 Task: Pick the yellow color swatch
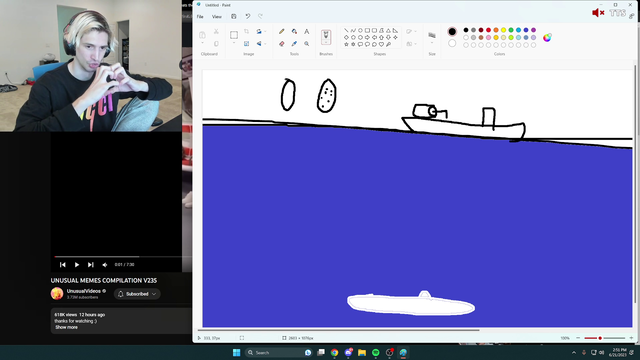pos(503,30)
